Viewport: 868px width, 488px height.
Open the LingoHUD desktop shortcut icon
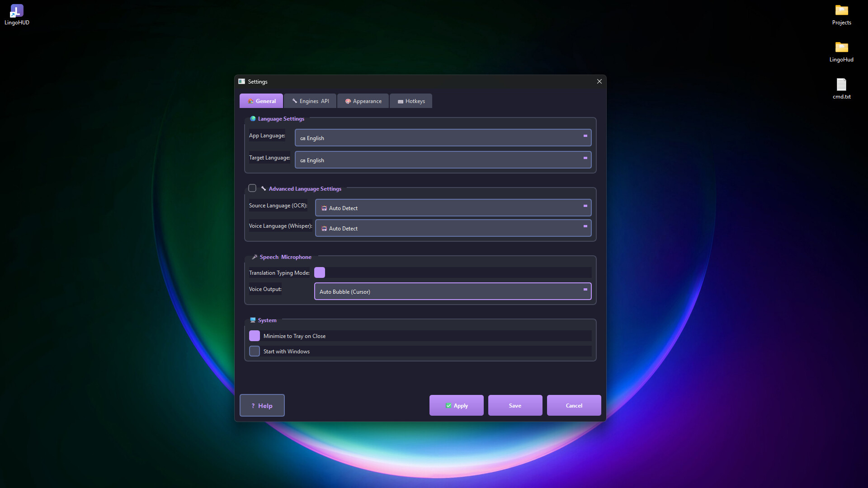(17, 11)
